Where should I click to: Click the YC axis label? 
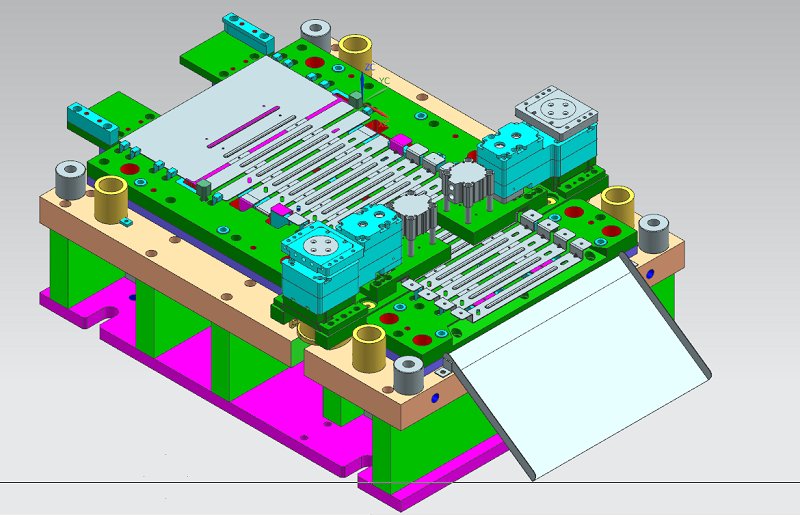(385, 79)
